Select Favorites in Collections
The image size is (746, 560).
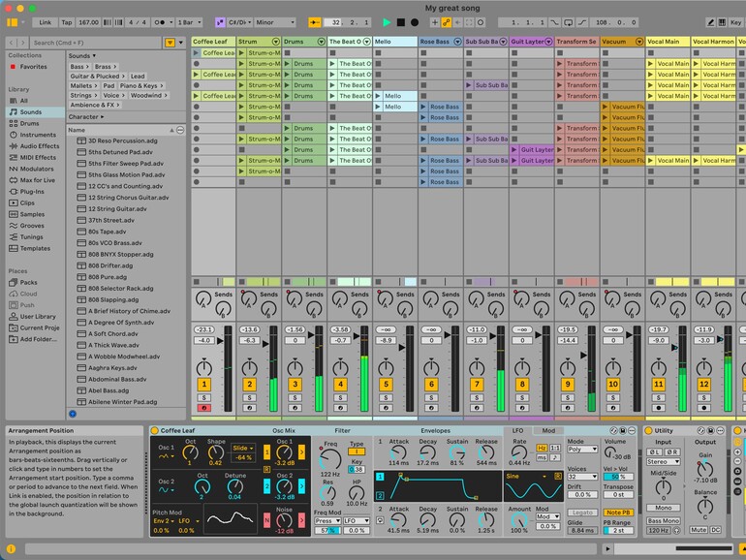(x=33, y=67)
